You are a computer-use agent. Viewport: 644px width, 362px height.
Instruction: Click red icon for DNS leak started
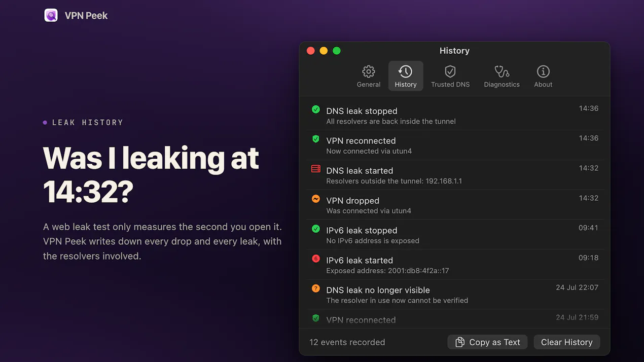pyautogui.click(x=316, y=169)
